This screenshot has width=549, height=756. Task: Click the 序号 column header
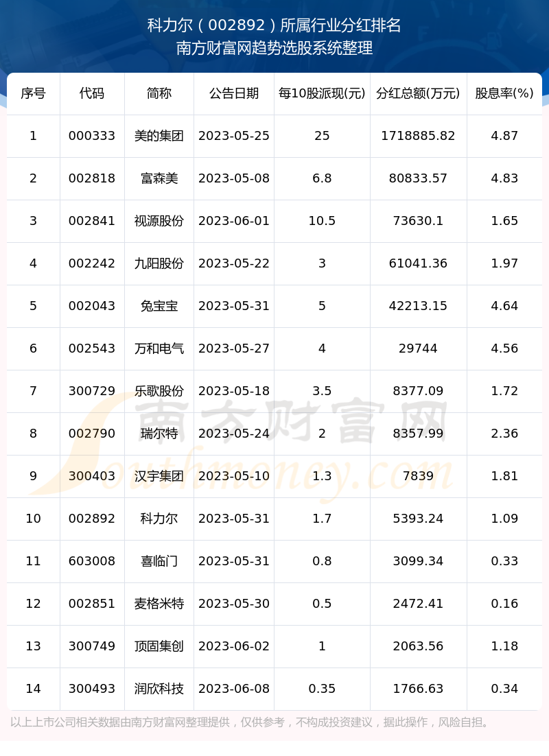tap(34, 93)
